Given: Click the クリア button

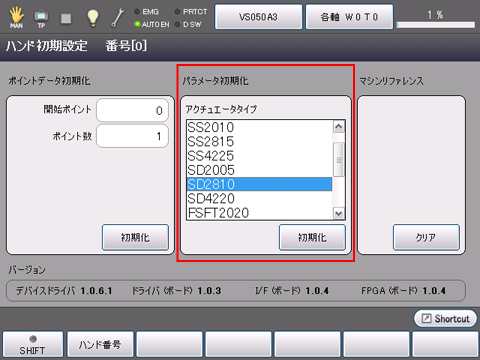Looking at the screenshot, I should (x=426, y=237).
